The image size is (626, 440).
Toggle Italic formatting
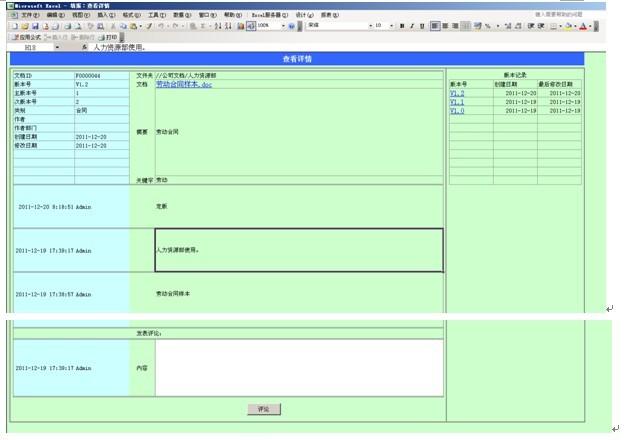click(412, 26)
